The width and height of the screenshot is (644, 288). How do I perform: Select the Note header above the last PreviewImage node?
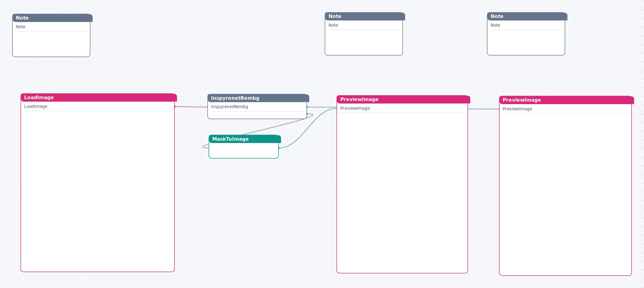click(x=527, y=16)
